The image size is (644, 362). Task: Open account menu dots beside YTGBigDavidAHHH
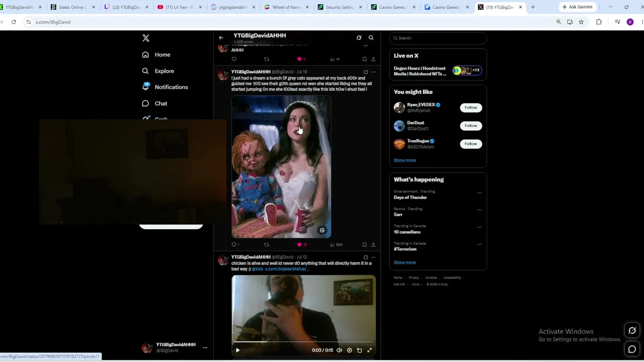click(x=205, y=347)
